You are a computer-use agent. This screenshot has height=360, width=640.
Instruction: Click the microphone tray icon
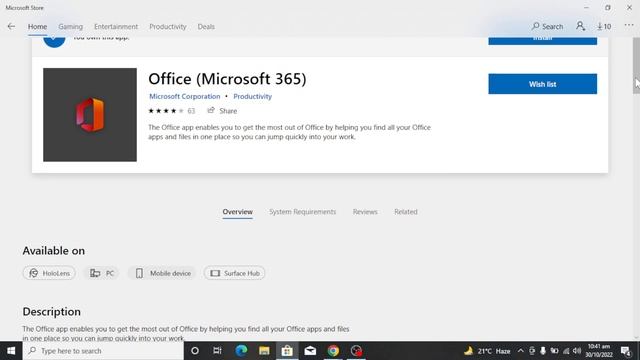[543, 351]
